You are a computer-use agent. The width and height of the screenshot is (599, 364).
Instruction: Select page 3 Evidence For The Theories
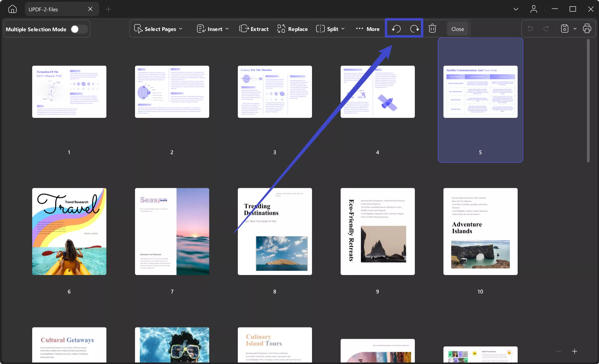pos(275,92)
